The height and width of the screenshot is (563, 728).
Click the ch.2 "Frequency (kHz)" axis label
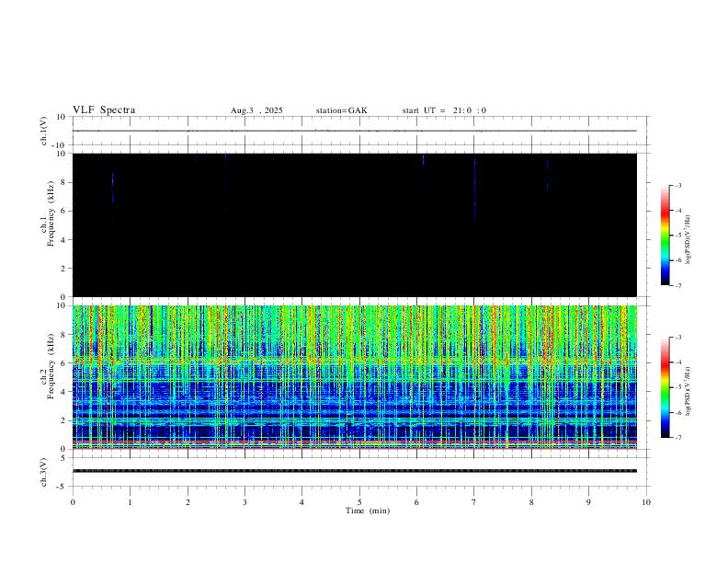coord(51,366)
